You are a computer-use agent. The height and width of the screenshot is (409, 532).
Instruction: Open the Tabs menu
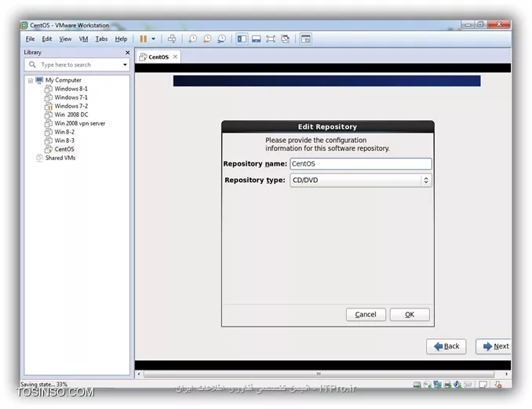pyautogui.click(x=101, y=39)
